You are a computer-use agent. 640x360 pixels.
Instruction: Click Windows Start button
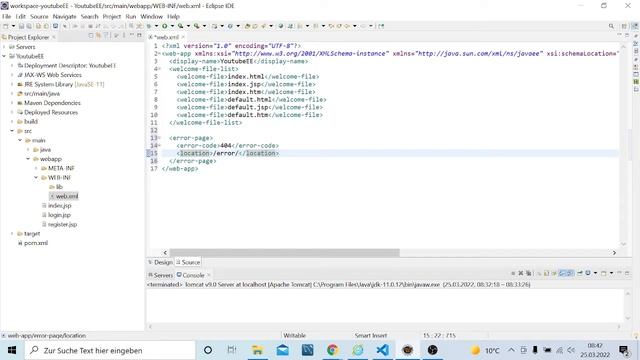pyautogui.click(x=12, y=350)
